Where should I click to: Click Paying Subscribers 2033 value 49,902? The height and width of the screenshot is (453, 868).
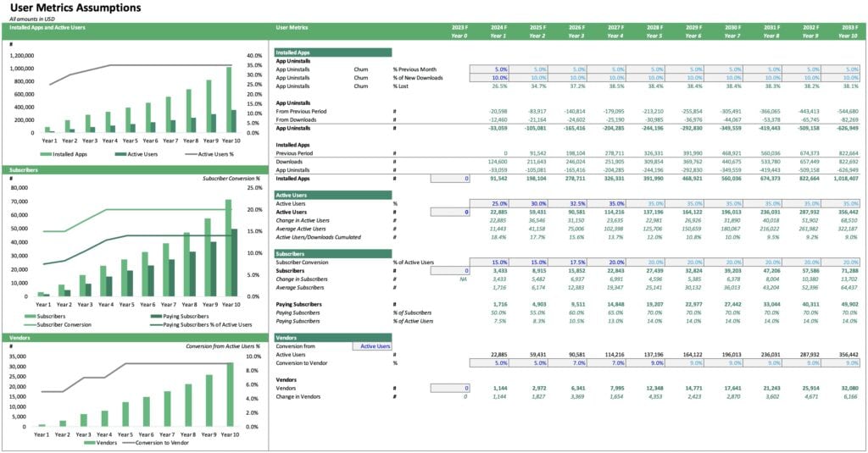point(849,304)
